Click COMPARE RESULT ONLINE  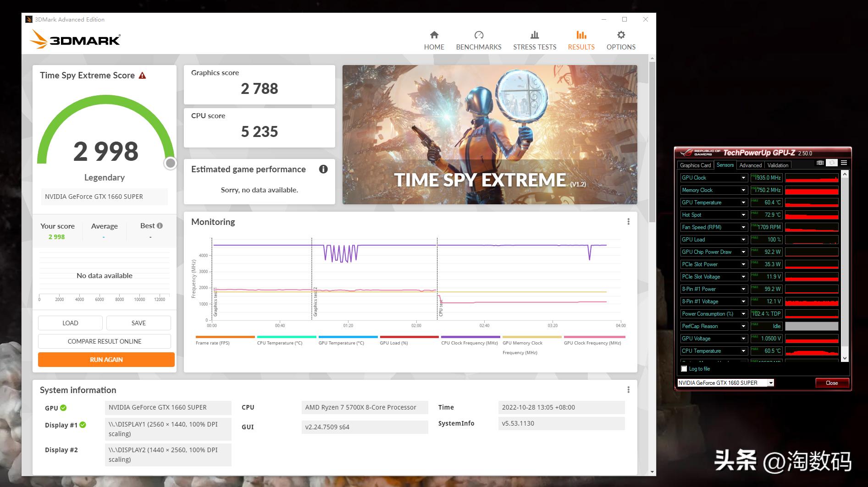click(x=105, y=341)
